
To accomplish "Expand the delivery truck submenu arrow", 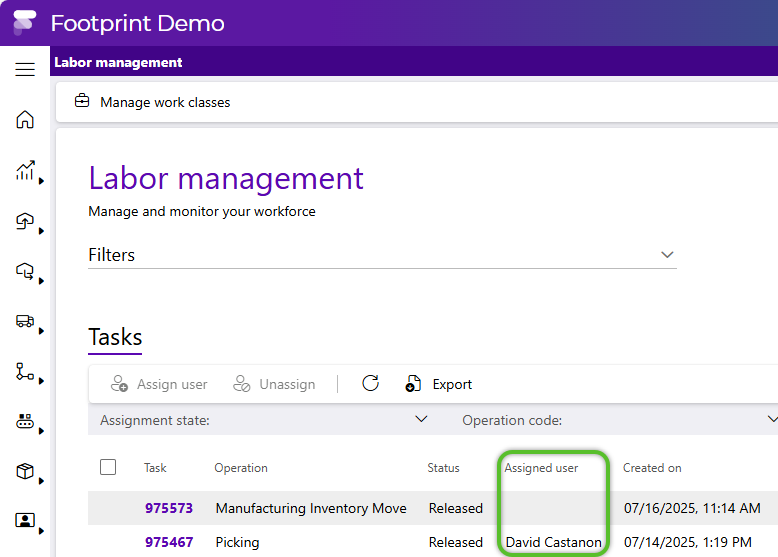I will coord(41,331).
